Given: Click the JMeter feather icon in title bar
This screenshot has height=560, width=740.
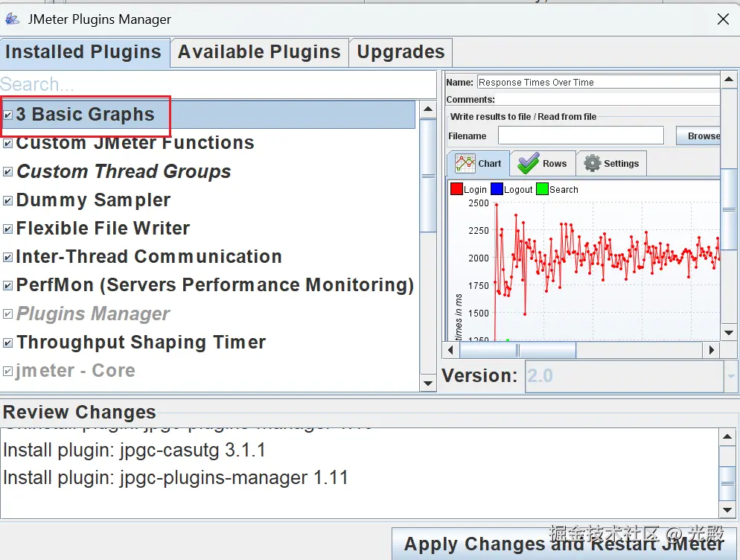Looking at the screenshot, I should coord(12,19).
